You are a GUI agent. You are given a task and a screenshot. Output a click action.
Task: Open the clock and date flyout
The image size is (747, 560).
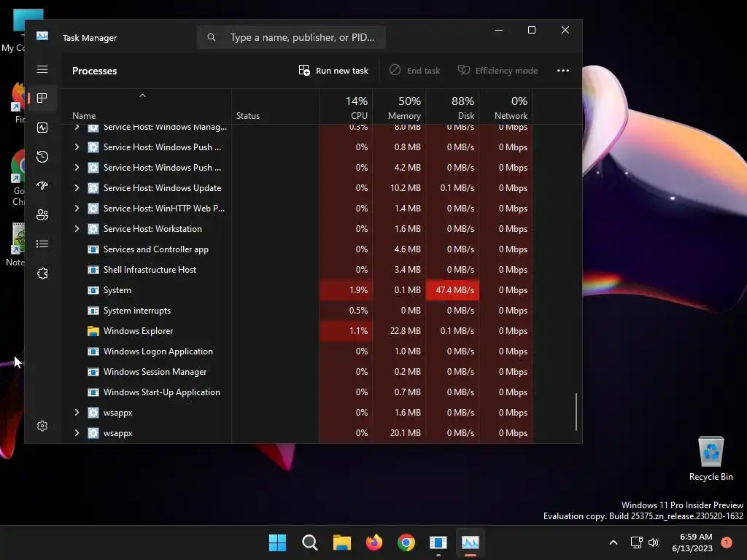[692, 542]
